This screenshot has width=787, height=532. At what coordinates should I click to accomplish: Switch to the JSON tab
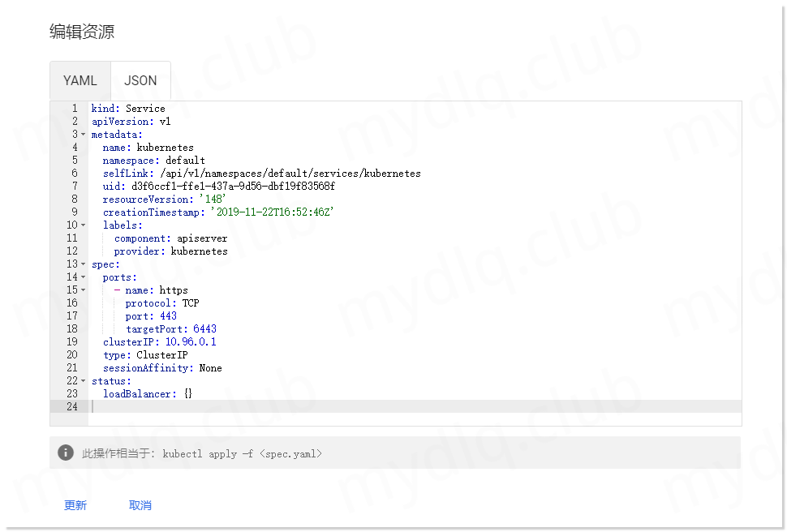[140, 80]
